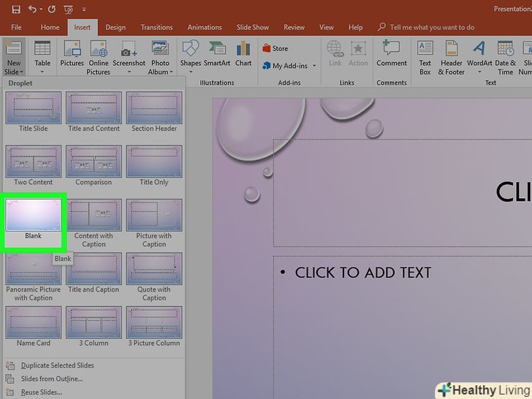This screenshot has height=399, width=532.
Task: Type in Tell me what you want search
Action: click(431, 28)
